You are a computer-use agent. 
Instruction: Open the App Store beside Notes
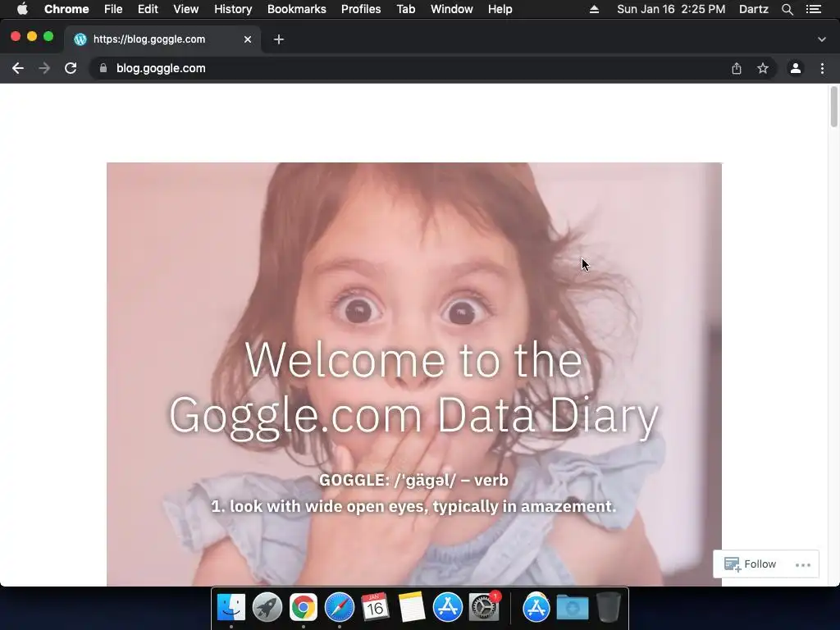click(447, 607)
